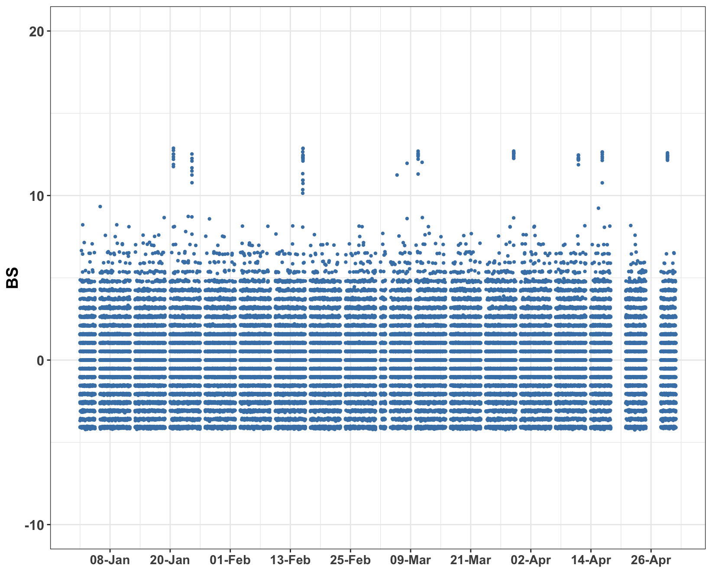Click the 09-Mar x-axis date label
This screenshot has width=712, height=588.
coord(410,560)
